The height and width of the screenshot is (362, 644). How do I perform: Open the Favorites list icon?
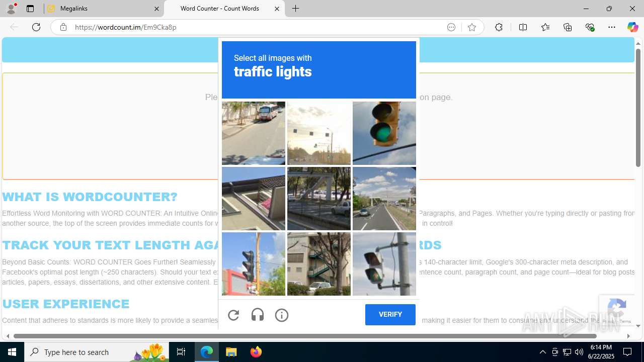[x=545, y=27]
